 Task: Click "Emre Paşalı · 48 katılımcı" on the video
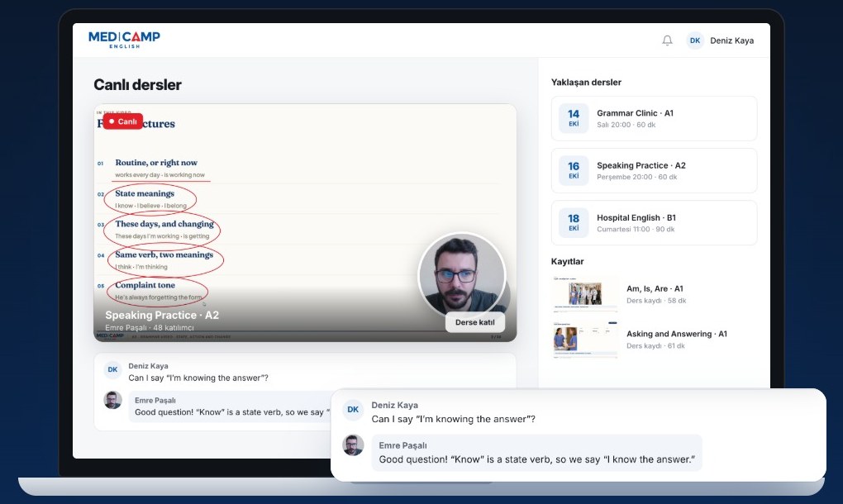[150, 328]
